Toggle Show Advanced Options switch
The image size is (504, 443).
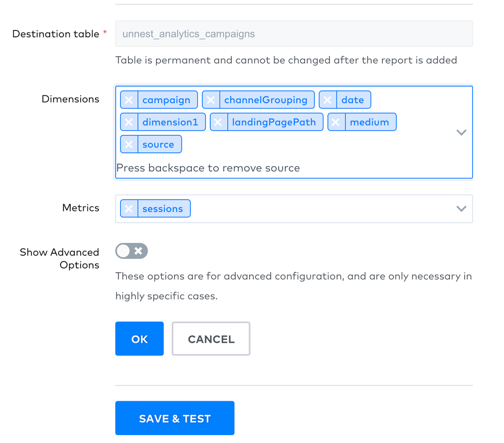131,251
